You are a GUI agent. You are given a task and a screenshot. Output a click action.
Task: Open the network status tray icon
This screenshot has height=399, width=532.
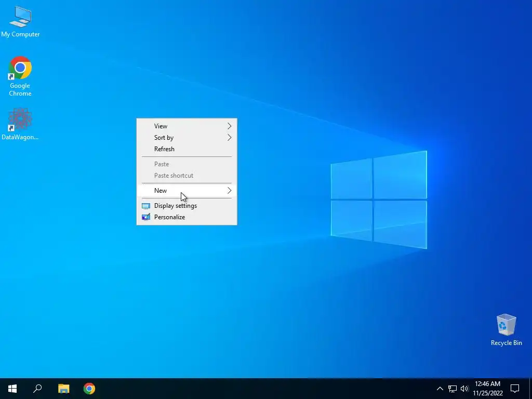click(453, 389)
